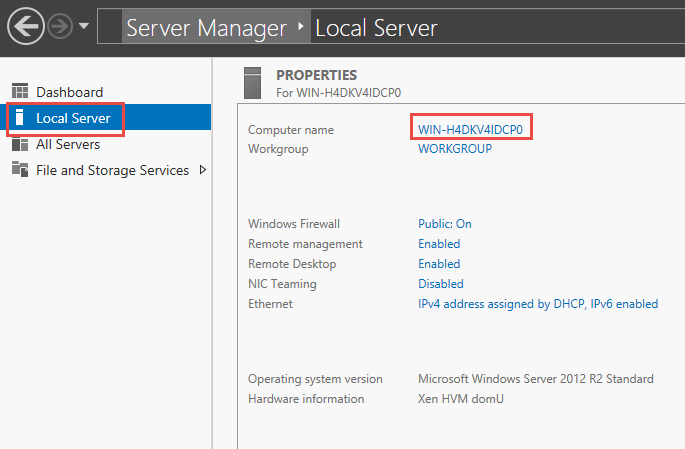Click computer name link WIN-H4DKV4IDCP0
Viewport: 685px width, 449px height.
click(471, 130)
